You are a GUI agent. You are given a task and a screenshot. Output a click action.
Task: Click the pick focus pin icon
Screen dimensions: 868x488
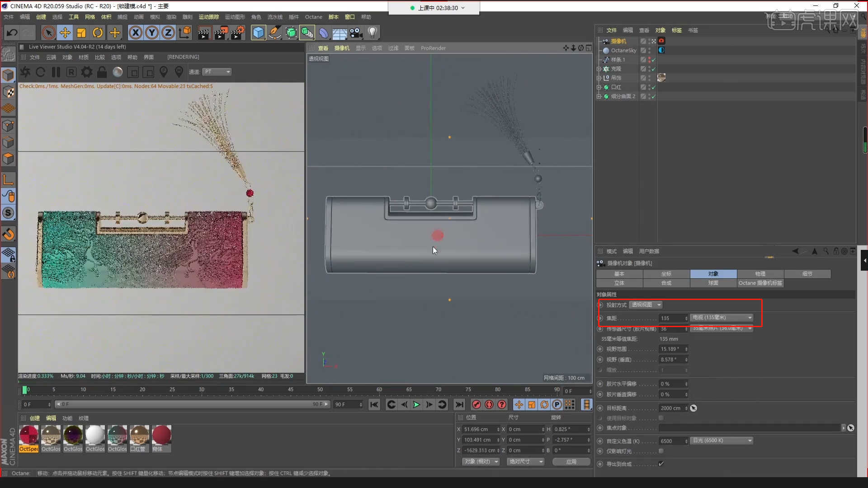164,72
